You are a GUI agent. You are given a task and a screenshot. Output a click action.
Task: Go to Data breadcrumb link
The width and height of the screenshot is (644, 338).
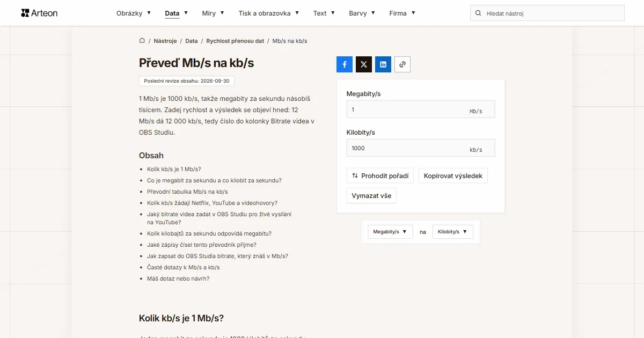tap(192, 41)
